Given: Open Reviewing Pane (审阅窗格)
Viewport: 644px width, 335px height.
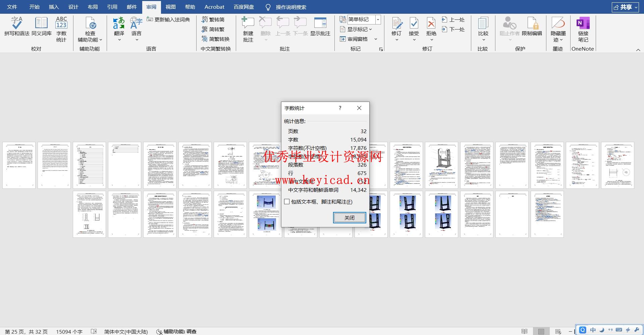Looking at the screenshot, I should click(354, 39).
